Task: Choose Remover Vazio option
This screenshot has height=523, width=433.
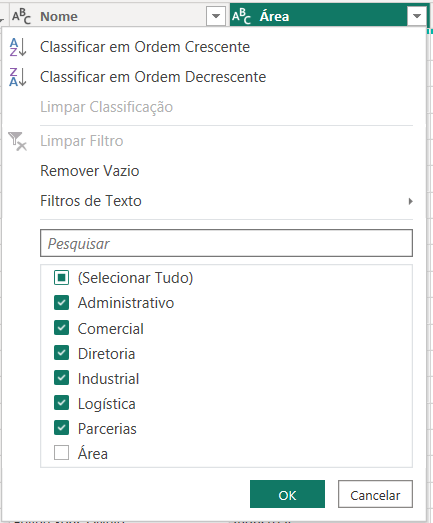Action: point(90,171)
